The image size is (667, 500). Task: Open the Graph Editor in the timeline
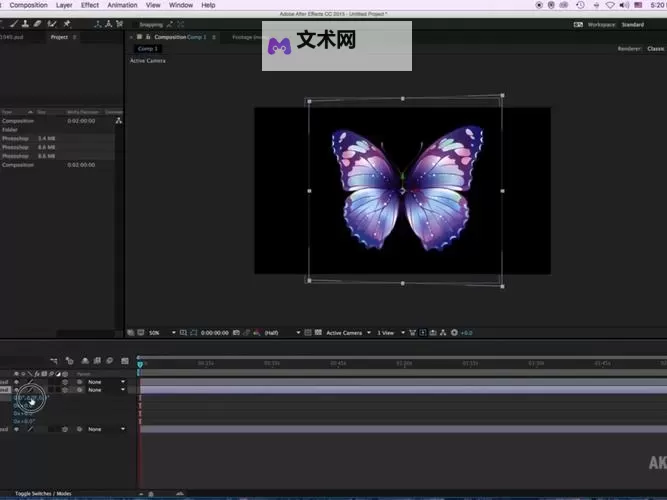click(x=125, y=361)
